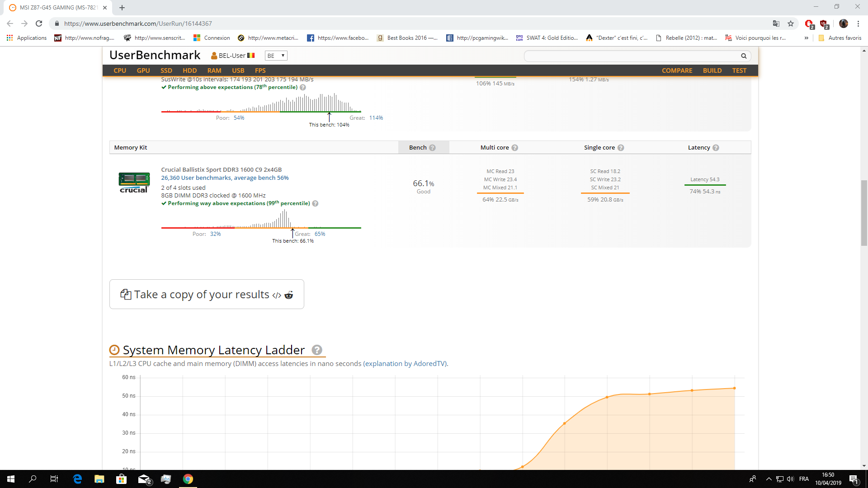Viewport: 868px width, 488px height.
Task: Click the BEL-User profile link
Action: click(x=233, y=56)
